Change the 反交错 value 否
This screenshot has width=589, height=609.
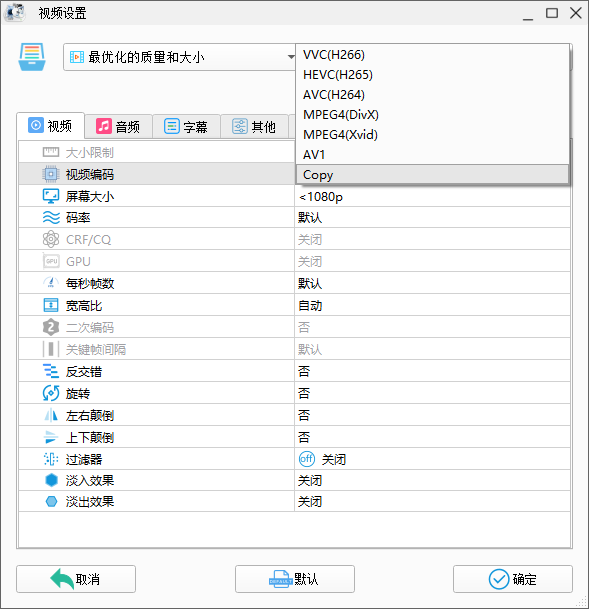click(x=432, y=371)
